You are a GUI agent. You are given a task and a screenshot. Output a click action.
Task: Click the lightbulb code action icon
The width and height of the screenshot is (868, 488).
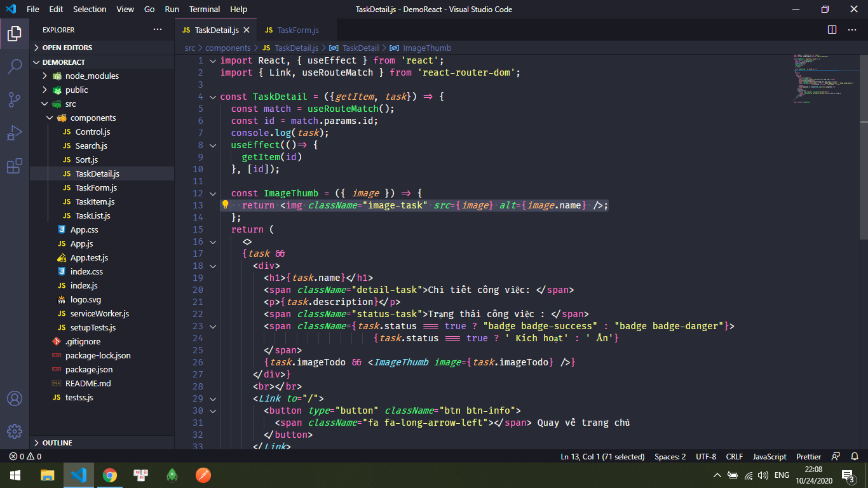click(x=225, y=205)
